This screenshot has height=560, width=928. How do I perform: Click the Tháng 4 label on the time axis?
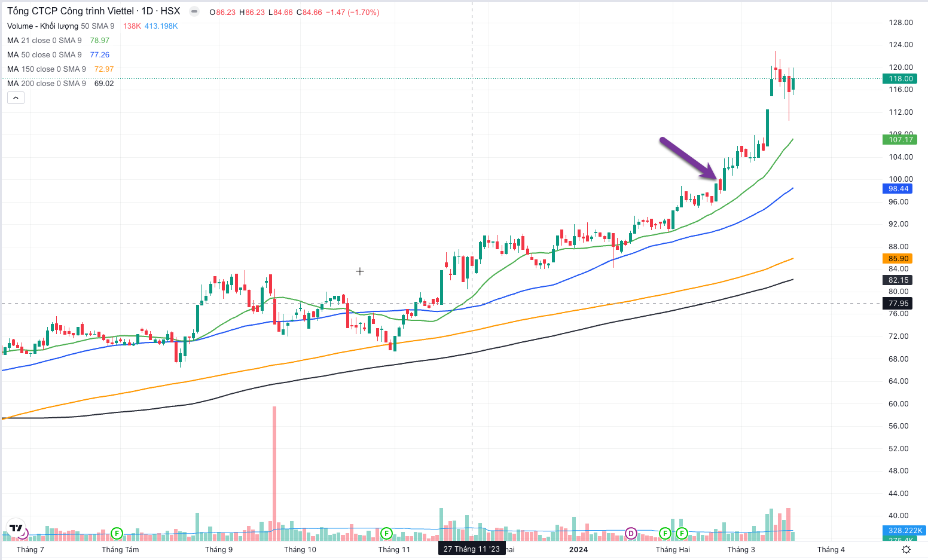click(x=831, y=550)
